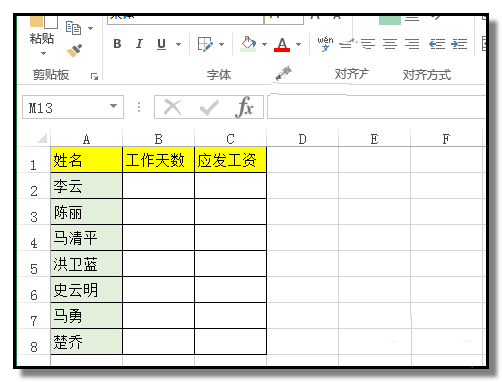Click cell 姓名 in header row
This screenshot has width=502, height=382.
pos(86,160)
